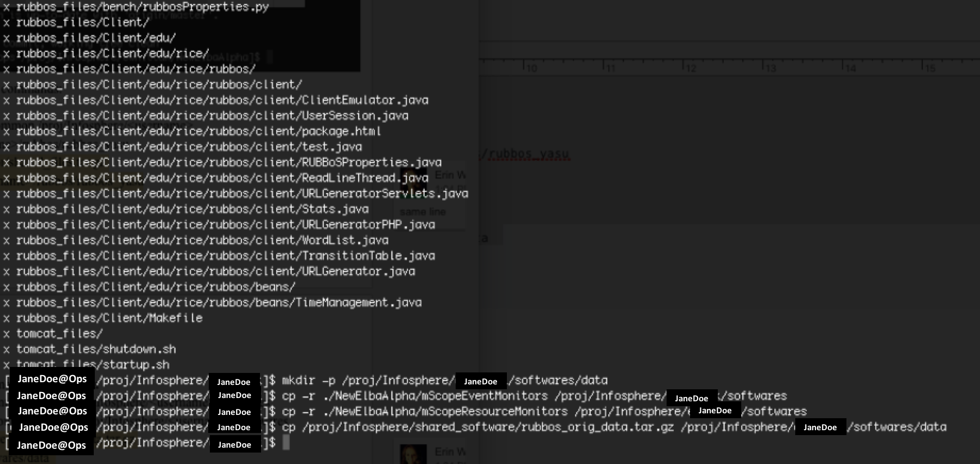The height and width of the screenshot is (464, 980).
Task: Select the 'rubbos_files/Client/' output line
Action: tap(76, 22)
